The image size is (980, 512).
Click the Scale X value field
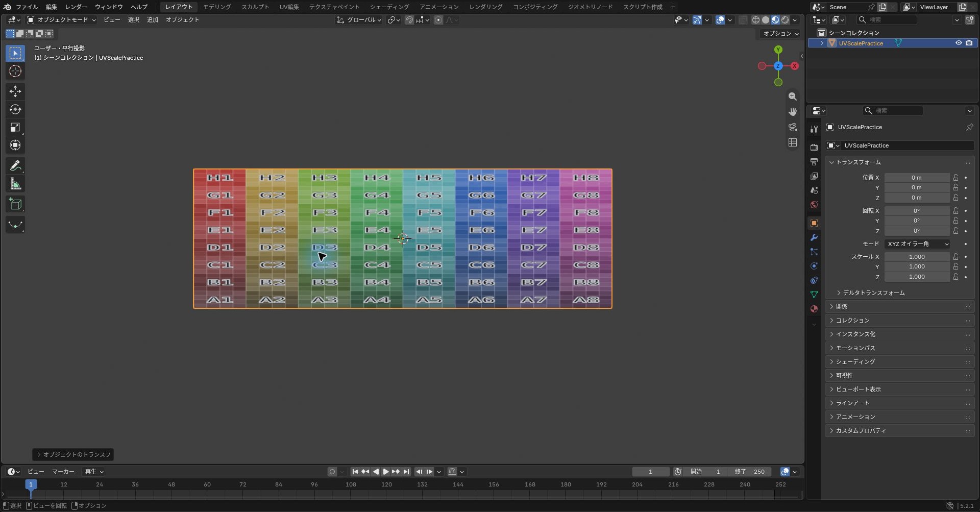click(917, 257)
